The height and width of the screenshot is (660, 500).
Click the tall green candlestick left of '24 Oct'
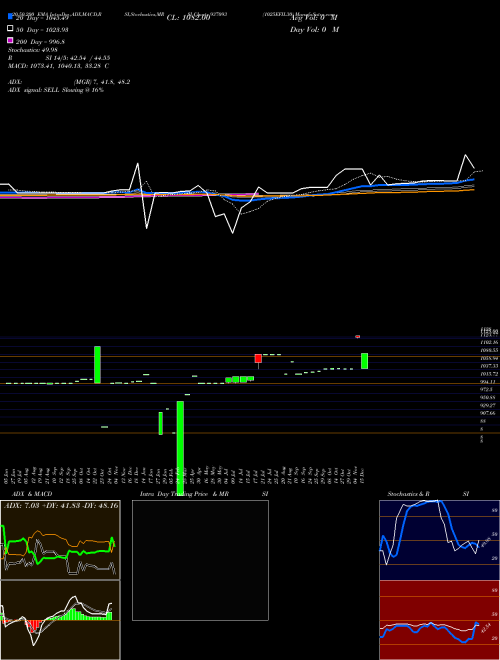[x=97, y=365]
